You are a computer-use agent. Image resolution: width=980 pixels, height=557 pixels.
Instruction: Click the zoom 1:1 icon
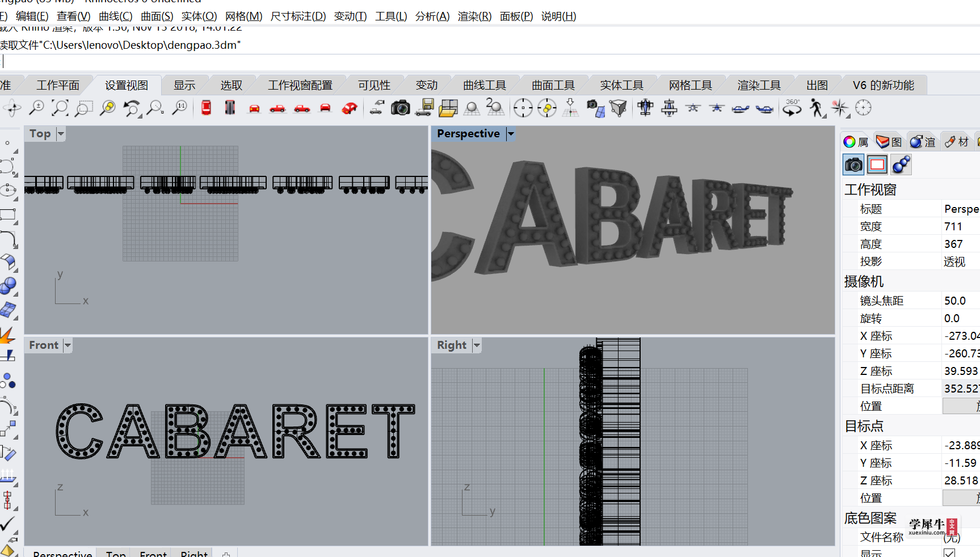(x=179, y=108)
